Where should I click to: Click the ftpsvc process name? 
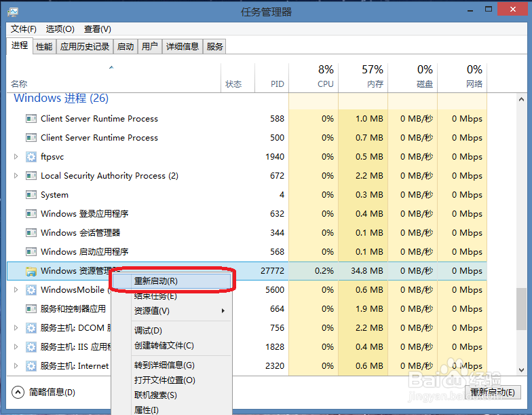tap(52, 156)
